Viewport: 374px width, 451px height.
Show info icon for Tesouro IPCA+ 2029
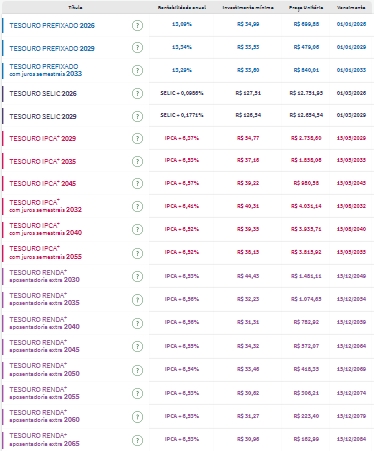tap(137, 138)
